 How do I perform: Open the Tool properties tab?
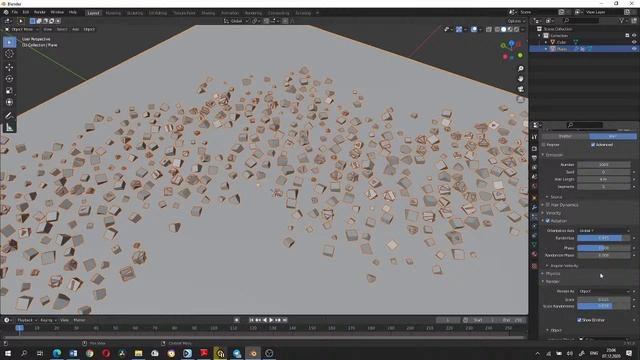tap(534, 137)
